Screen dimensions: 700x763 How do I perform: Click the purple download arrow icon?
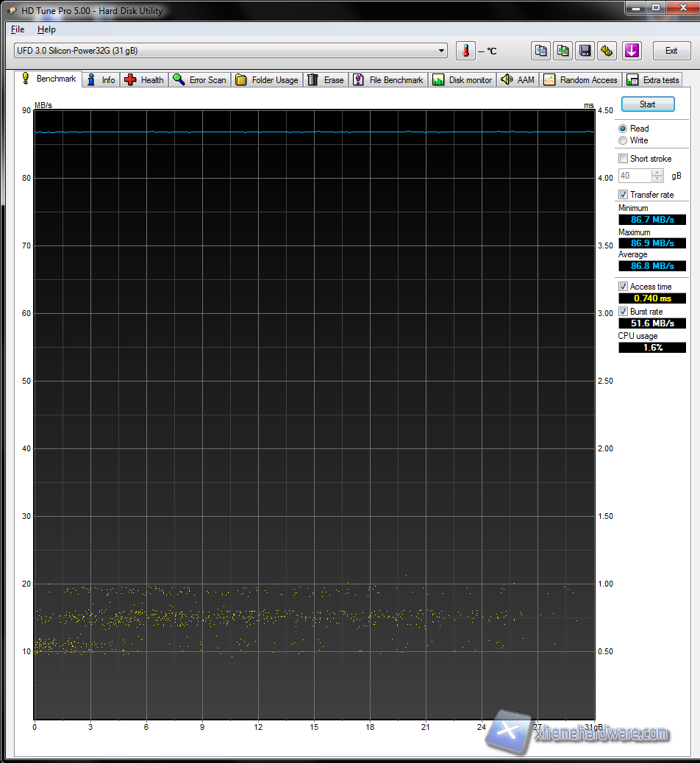[632, 51]
